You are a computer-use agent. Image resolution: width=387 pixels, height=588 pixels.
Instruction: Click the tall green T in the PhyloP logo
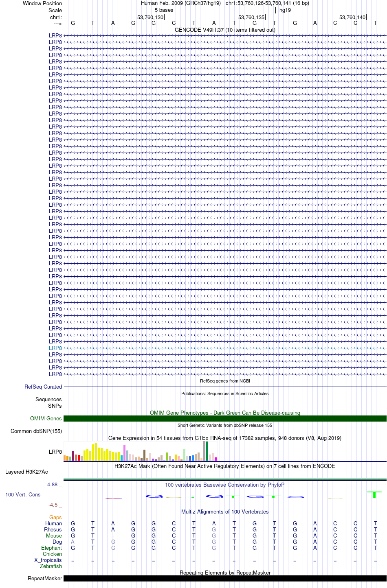tap(374, 494)
